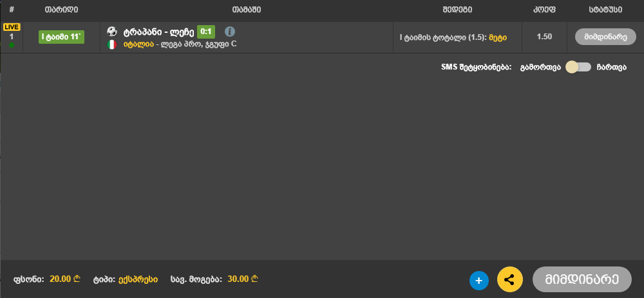Click the Italy flag icon

(x=111, y=44)
